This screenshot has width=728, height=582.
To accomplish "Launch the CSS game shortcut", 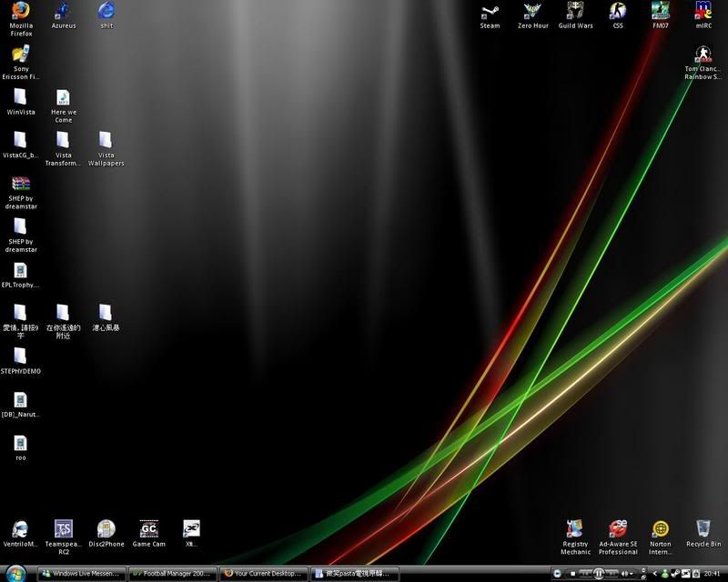I will pos(618,15).
